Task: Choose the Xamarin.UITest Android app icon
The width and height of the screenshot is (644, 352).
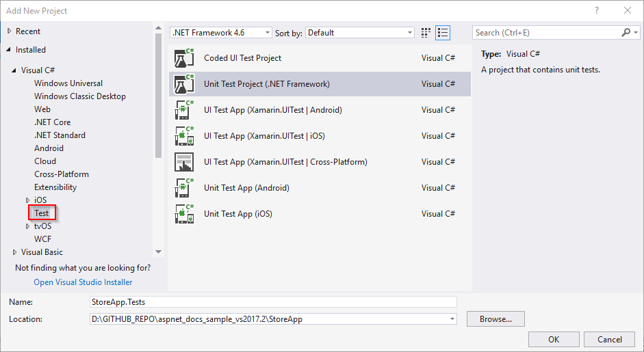Action: [x=185, y=110]
